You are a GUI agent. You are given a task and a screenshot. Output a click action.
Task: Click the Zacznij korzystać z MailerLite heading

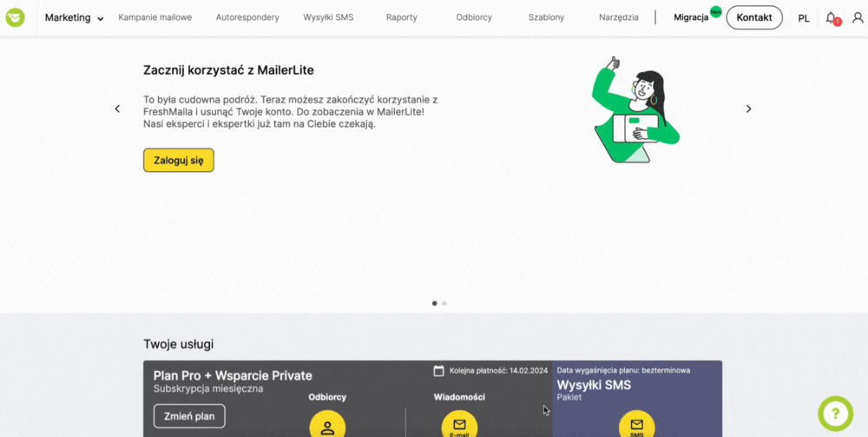coord(228,70)
